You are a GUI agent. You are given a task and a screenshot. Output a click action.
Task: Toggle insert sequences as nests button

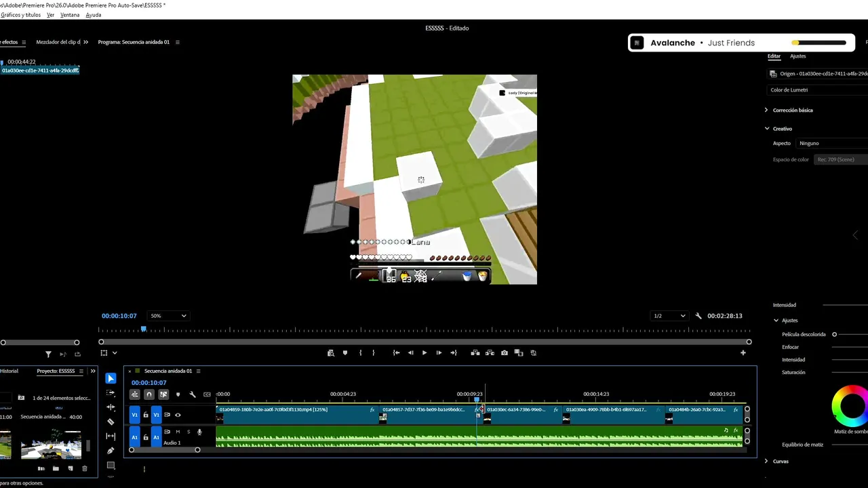pos(135,394)
